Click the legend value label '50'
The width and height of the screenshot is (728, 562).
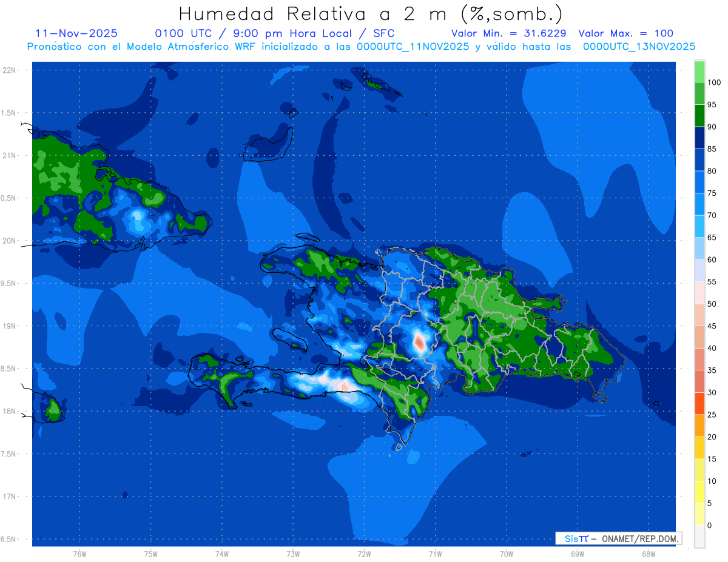712,304
